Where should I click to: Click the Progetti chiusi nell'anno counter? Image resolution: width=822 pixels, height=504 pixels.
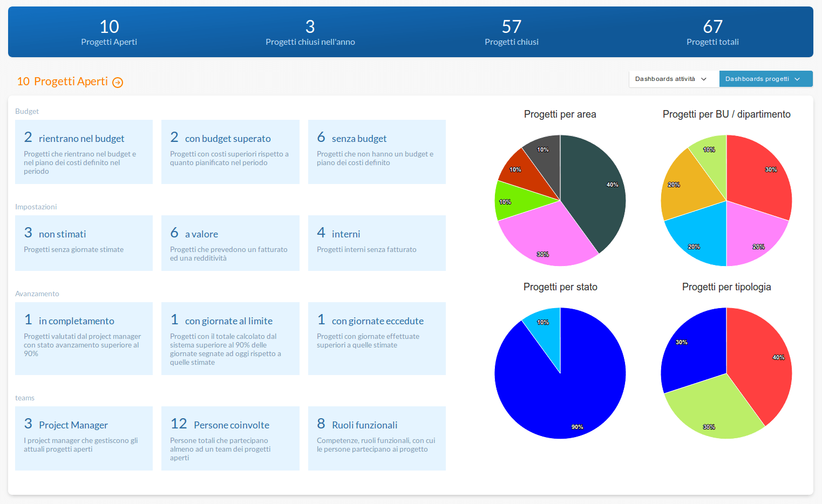tap(310, 32)
